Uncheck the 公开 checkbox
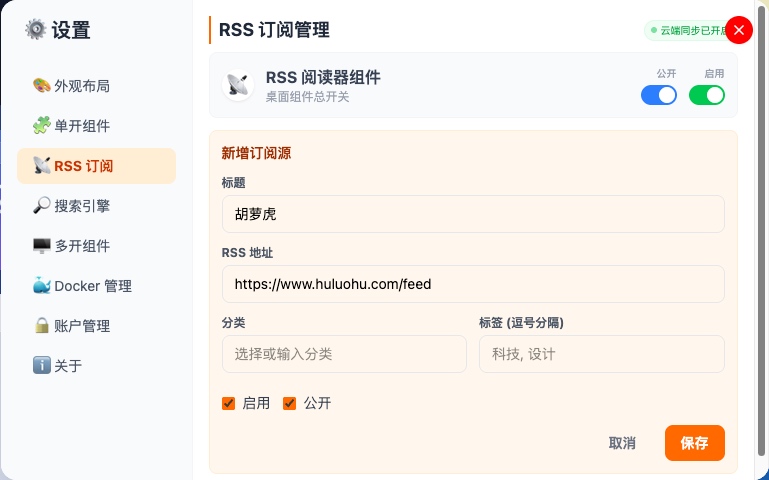This screenshot has height=480, width=769. pos(289,404)
